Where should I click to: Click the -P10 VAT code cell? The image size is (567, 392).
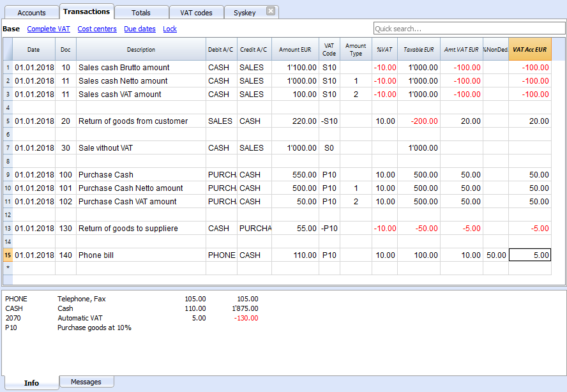point(329,229)
